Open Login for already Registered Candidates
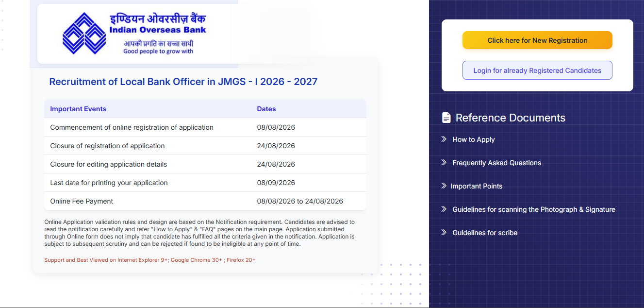Screen dimensions: 644x308 (x=537, y=70)
